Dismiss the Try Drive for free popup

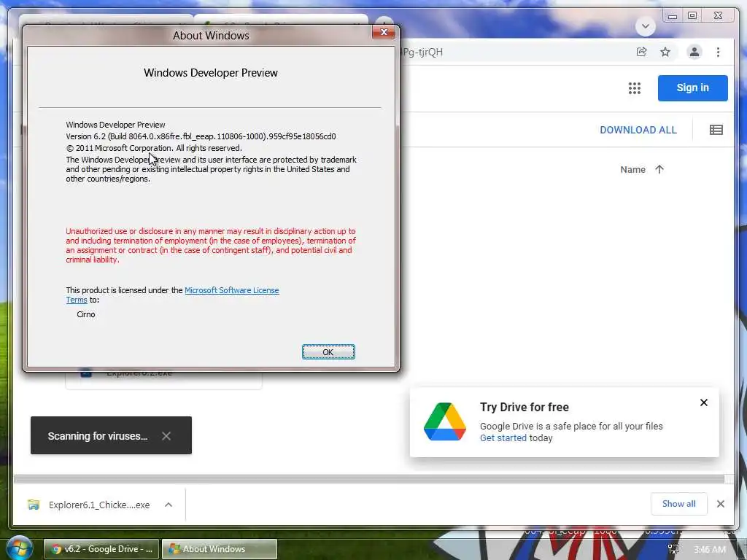tap(703, 402)
